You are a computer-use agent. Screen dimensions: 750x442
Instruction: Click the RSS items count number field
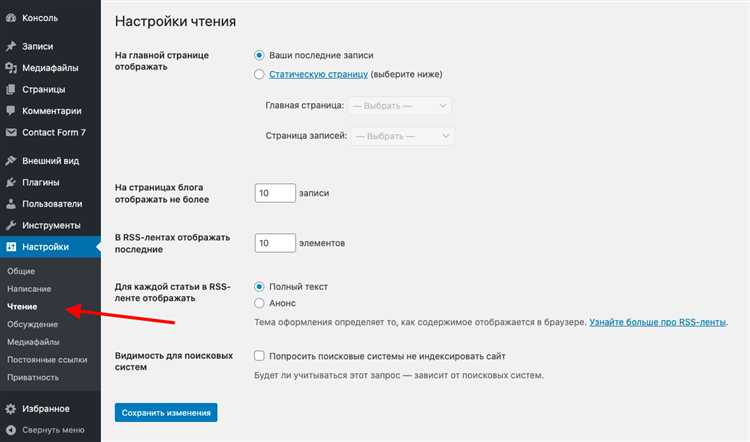point(275,242)
